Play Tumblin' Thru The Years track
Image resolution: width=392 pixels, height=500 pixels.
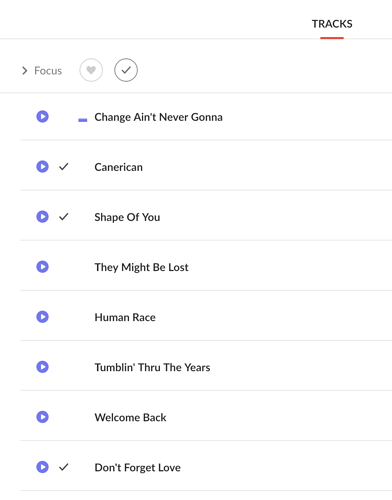point(42,367)
